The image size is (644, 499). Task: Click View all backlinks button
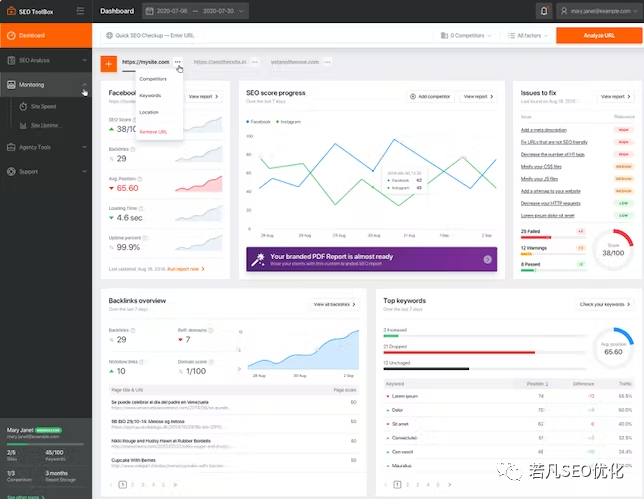[x=334, y=304]
